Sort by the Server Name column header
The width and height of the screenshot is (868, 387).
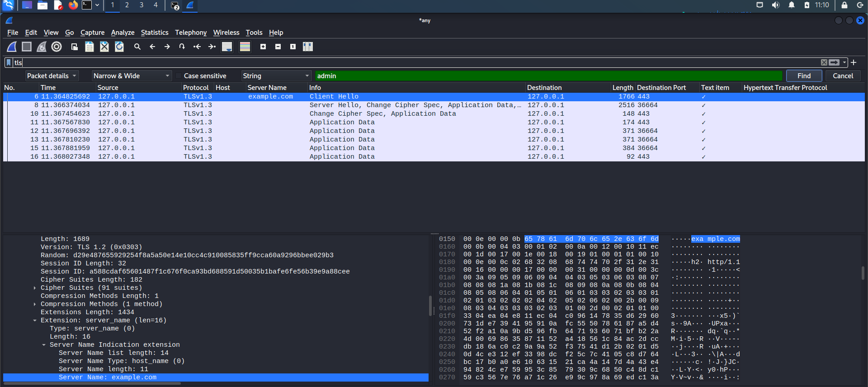tap(276, 88)
